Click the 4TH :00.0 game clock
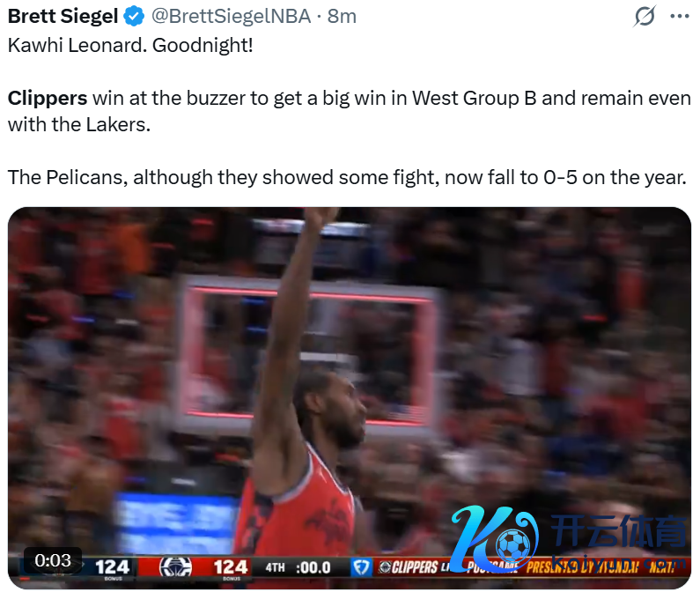The image size is (700, 592). 298,568
